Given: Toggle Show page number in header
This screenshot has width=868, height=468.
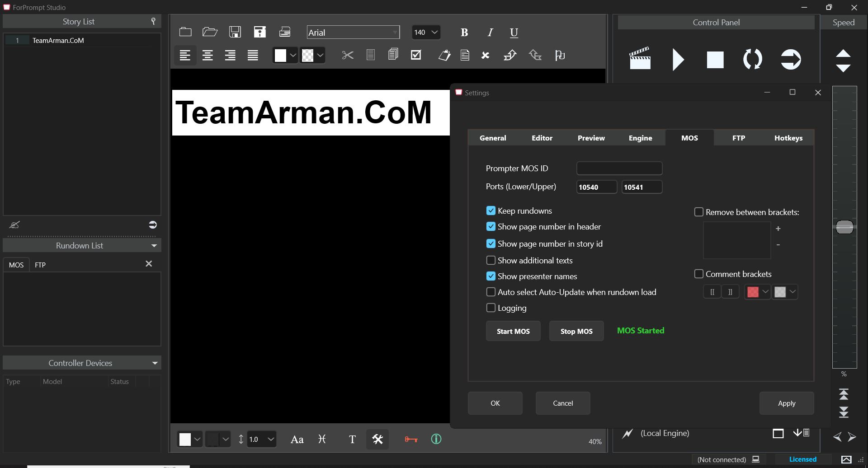Looking at the screenshot, I should pos(491,226).
